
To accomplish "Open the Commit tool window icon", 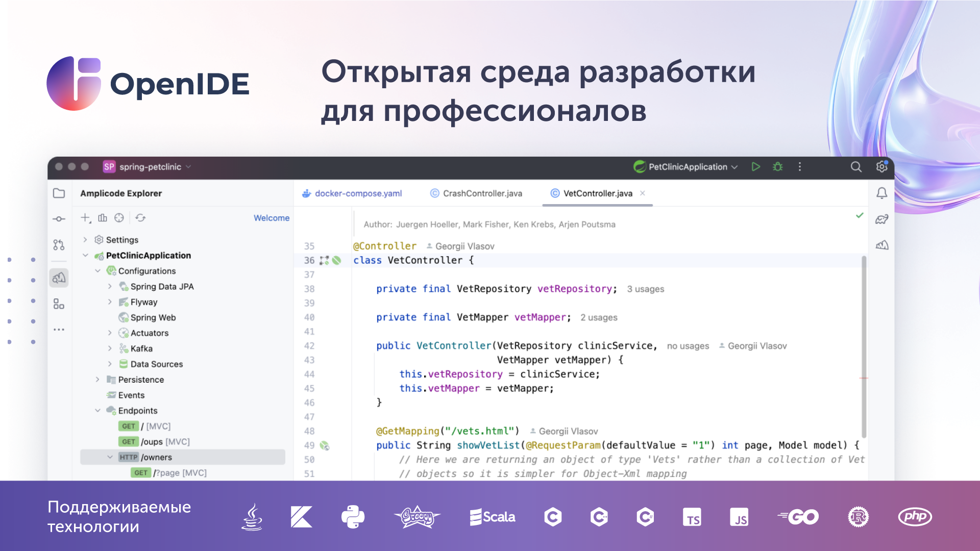I will point(59,219).
